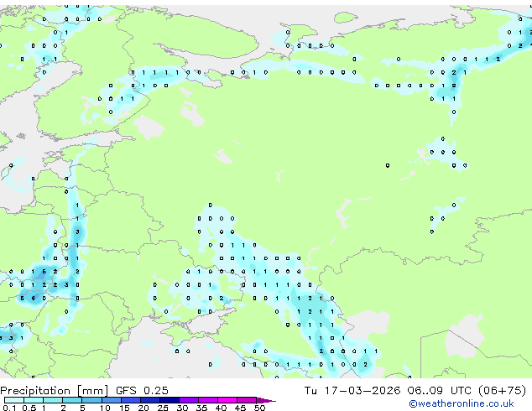Click the 'GFS 0.25' model label
This screenshot has width=532, height=411.
point(142,391)
